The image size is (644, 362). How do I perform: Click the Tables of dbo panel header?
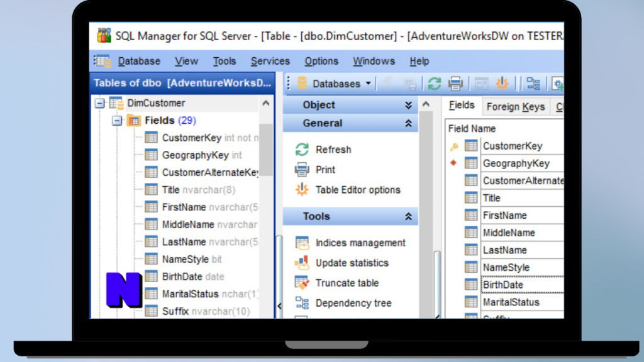click(x=182, y=83)
